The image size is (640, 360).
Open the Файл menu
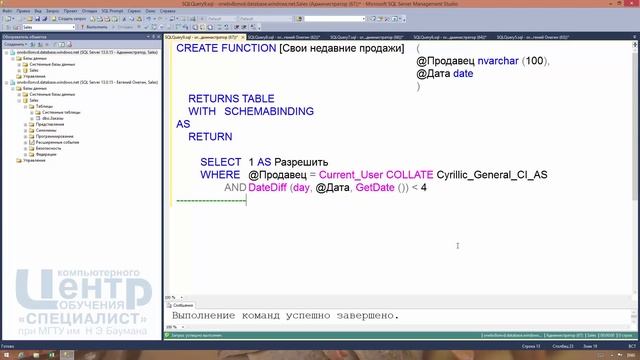click(7, 11)
